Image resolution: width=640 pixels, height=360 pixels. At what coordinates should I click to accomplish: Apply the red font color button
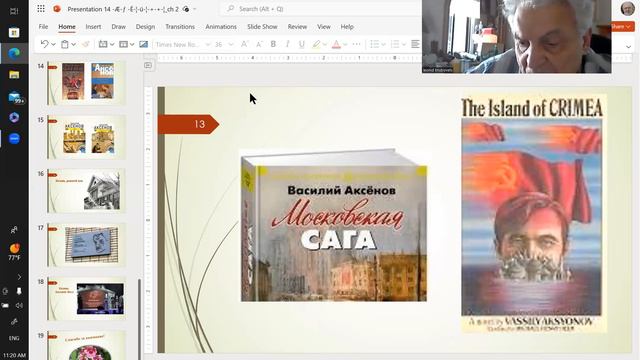click(336, 44)
